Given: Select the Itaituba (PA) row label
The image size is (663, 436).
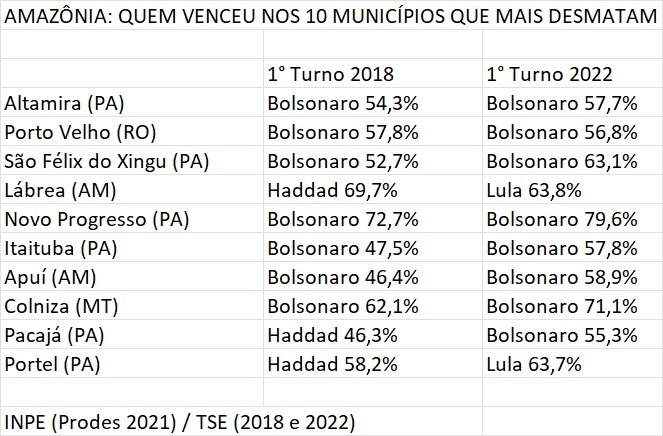Looking at the screenshot, I should [61, 248].
